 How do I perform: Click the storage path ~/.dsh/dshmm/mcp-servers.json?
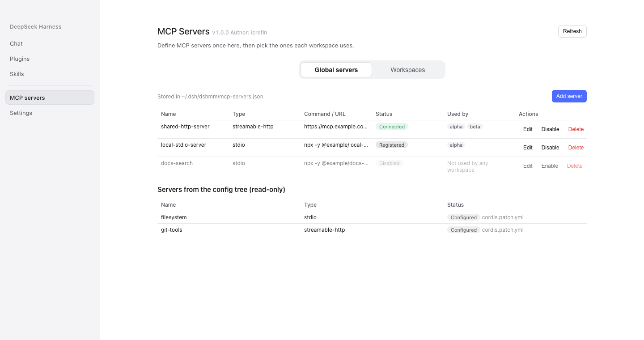[x=223, y=97]
